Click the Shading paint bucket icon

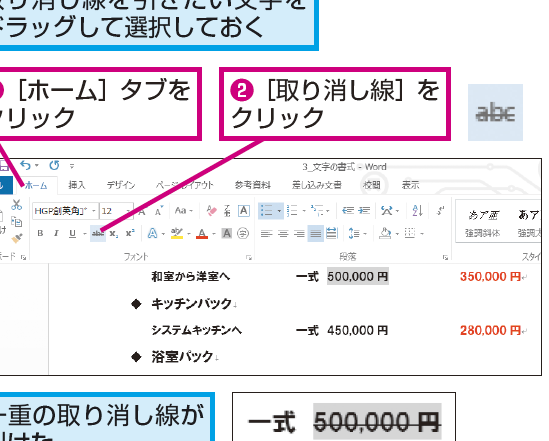(385, 233)
